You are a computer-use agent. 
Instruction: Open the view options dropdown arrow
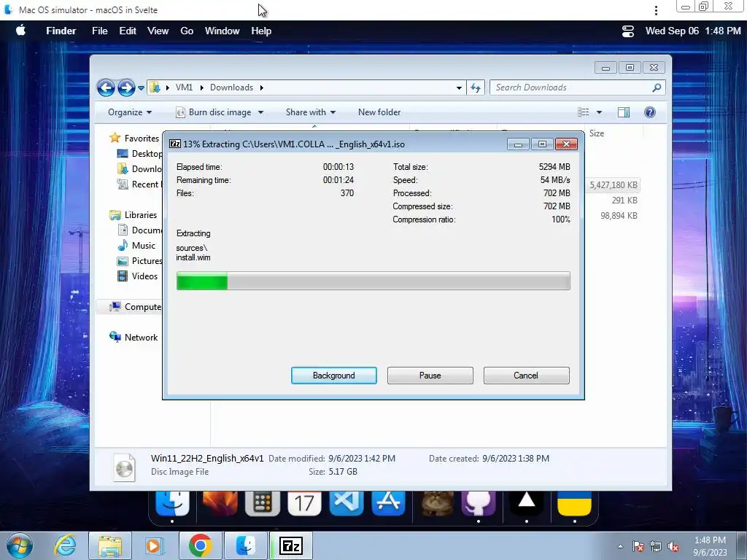600,112
